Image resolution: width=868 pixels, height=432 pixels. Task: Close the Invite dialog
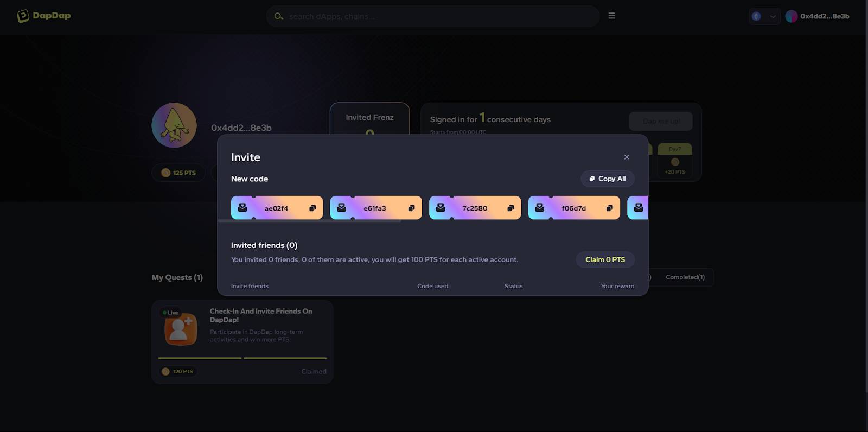(x=627, y=157)
